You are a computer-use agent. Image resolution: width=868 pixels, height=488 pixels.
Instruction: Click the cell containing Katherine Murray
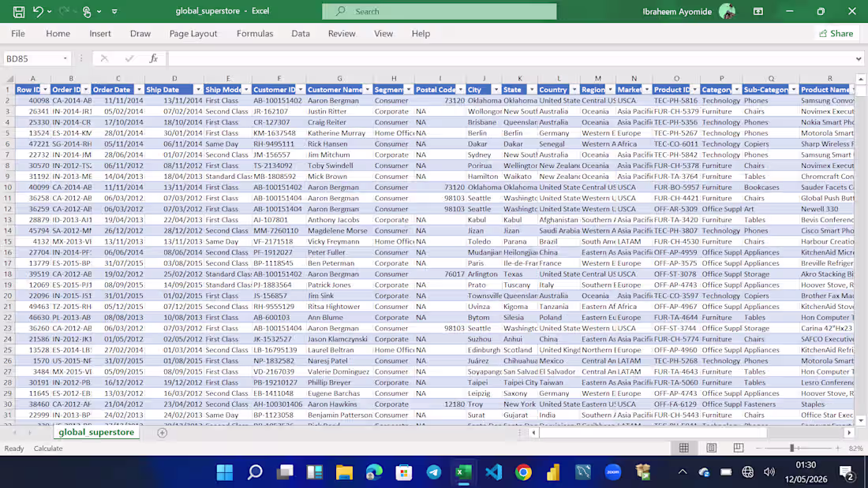click(x=339, y=132)
